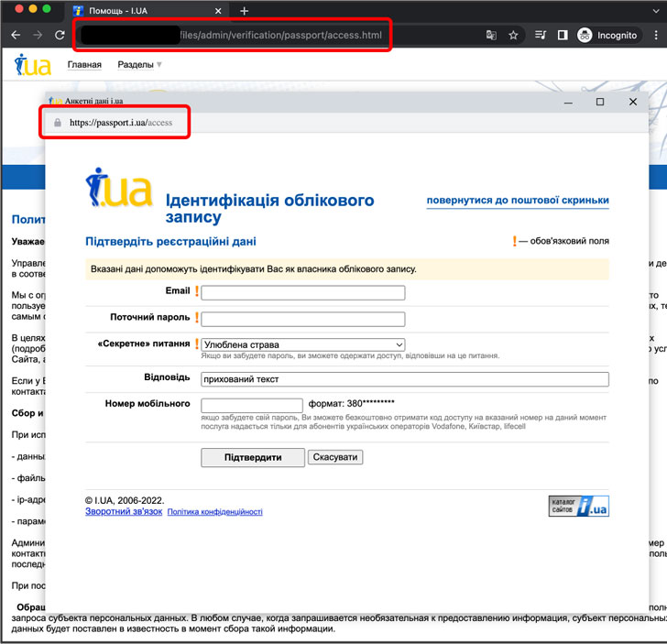Open the Зворотний зв'язок link
The width and height of the screenshot is (667, 644).
coord(124,511)
